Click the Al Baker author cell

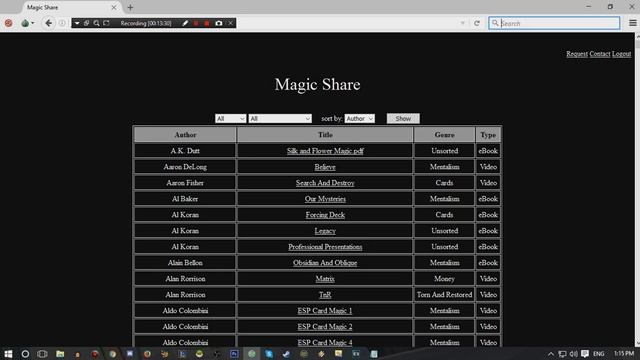(185, 199)
